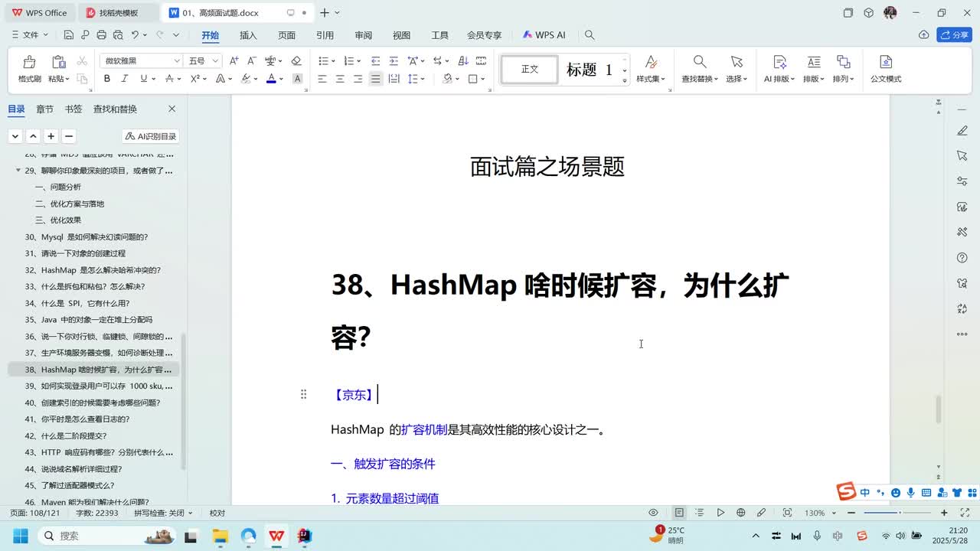Decrease font size with A- icon

pyautogui.click(x=252, y=60)
